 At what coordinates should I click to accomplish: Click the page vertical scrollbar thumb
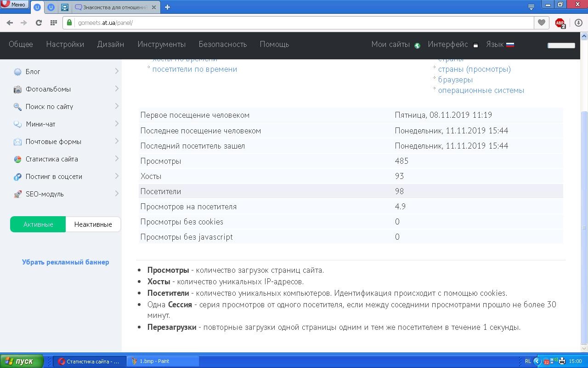[x=584, y=228]
